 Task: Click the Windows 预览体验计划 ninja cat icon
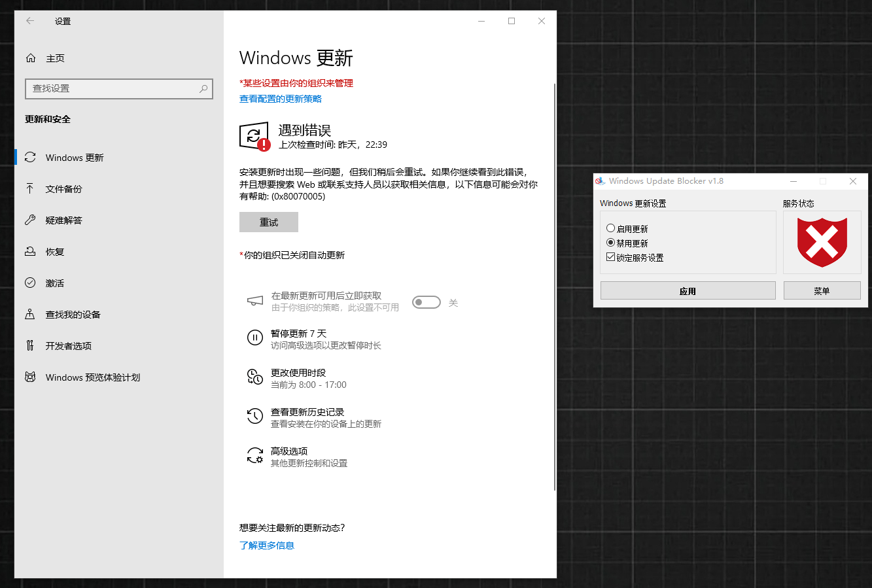click(30, 377)
